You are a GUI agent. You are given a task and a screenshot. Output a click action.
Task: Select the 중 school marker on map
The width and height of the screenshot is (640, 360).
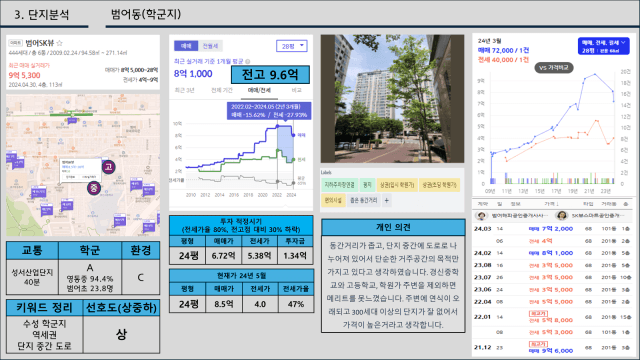(94, 188)
